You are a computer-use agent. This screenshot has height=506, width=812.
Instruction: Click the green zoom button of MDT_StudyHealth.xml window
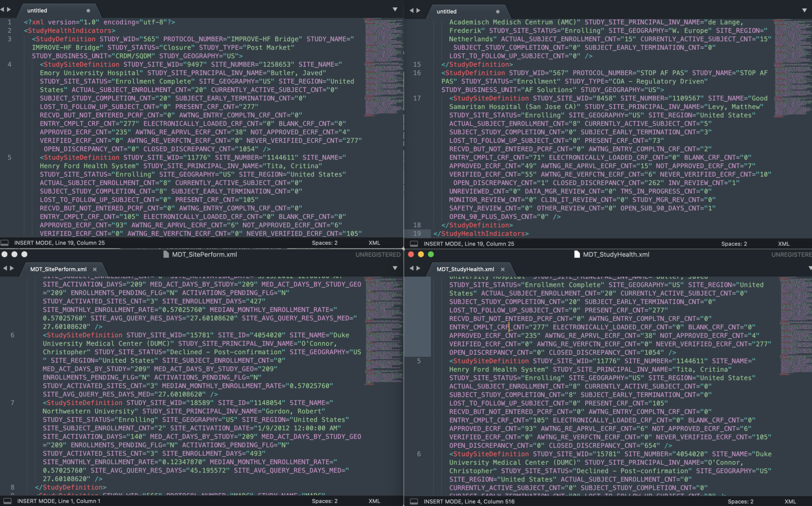431,254
